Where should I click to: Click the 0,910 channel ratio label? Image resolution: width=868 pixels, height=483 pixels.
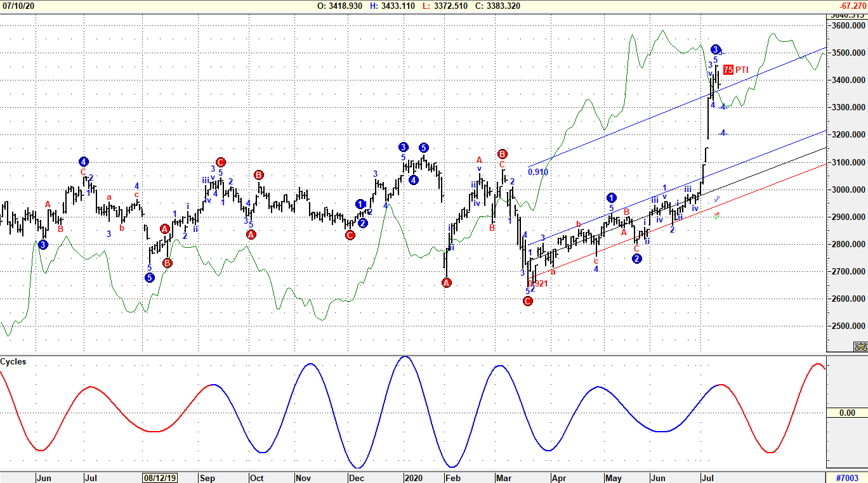click(x=538, y=171)
